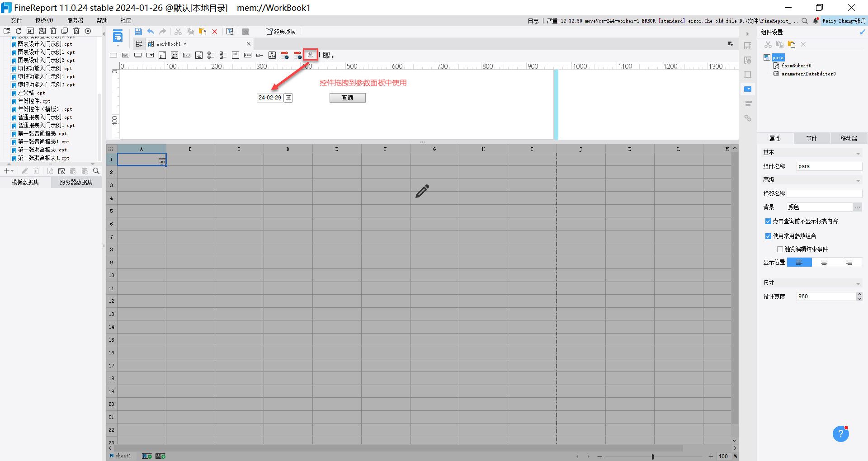
Task: Click the sheet1 tab
Action: click(x=120, y=456)
